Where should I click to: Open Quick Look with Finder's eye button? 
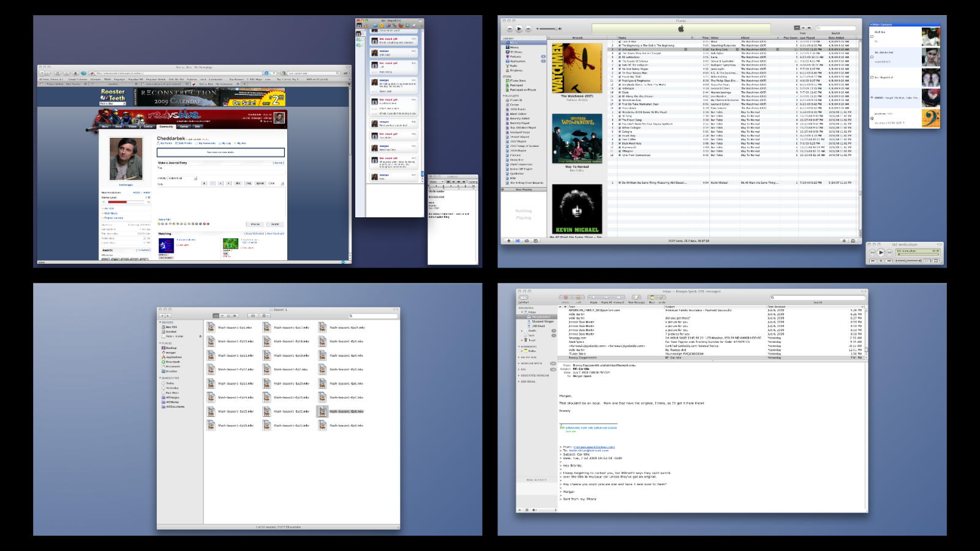pos(252,316)
